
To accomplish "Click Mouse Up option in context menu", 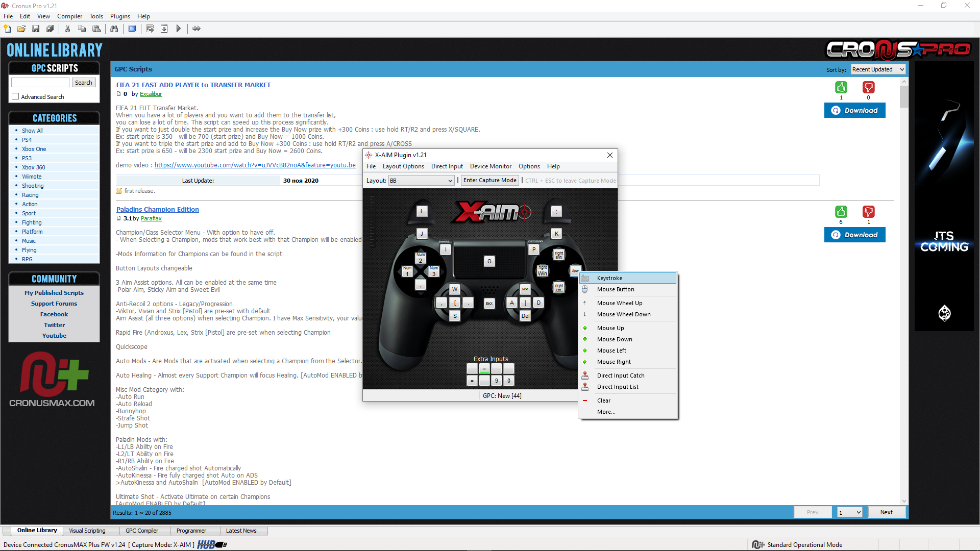I will tap(610, 328).
